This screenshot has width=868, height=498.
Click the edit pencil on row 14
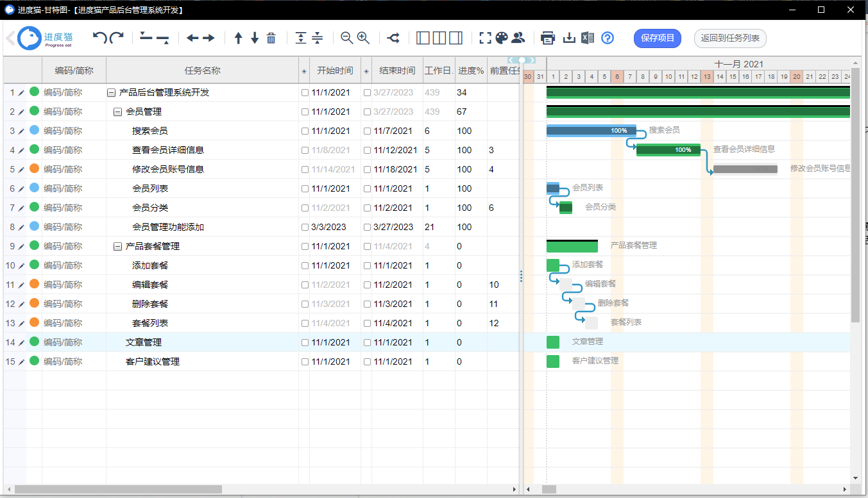(21, 342)
